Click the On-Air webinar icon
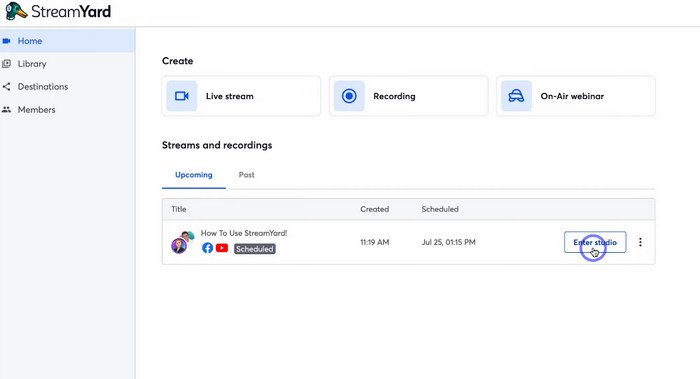The height and width of the screenshot is (379, 700). click(x=516, y=96)
